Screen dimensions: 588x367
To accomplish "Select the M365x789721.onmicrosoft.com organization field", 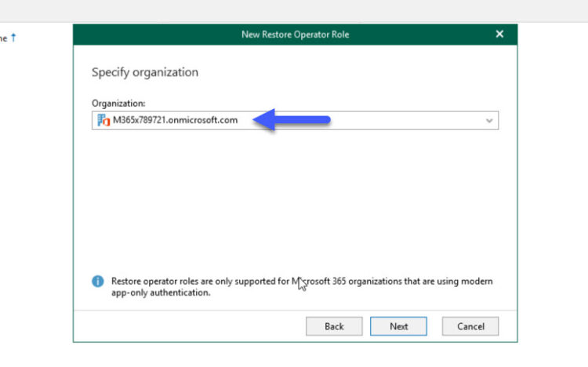I will (x=295, y=121).
